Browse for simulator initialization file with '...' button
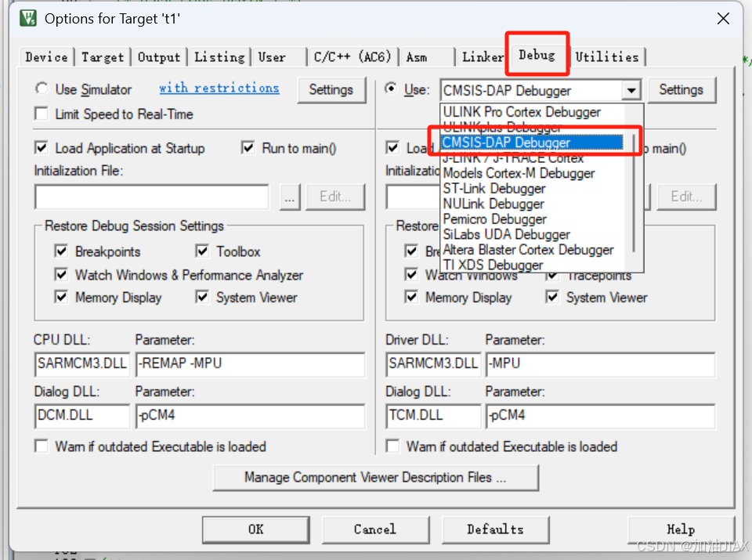The height and width of the screenshot is (560, 752). point(290,197)
